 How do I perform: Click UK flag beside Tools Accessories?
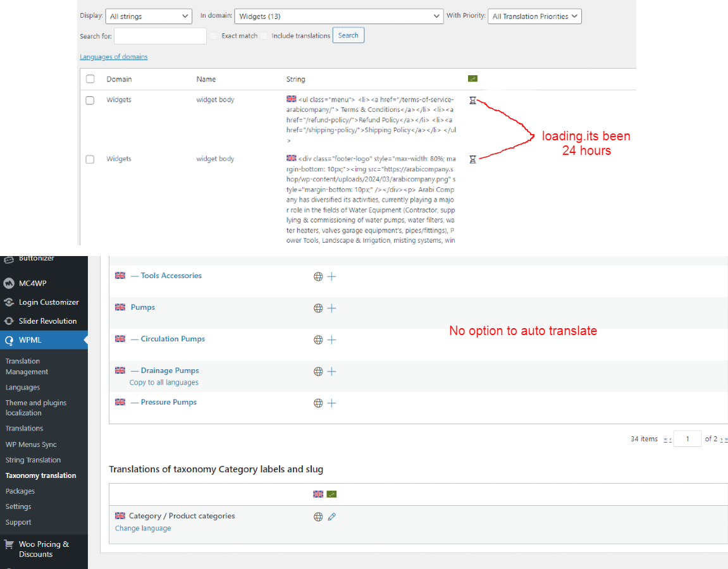pos(120,275)
